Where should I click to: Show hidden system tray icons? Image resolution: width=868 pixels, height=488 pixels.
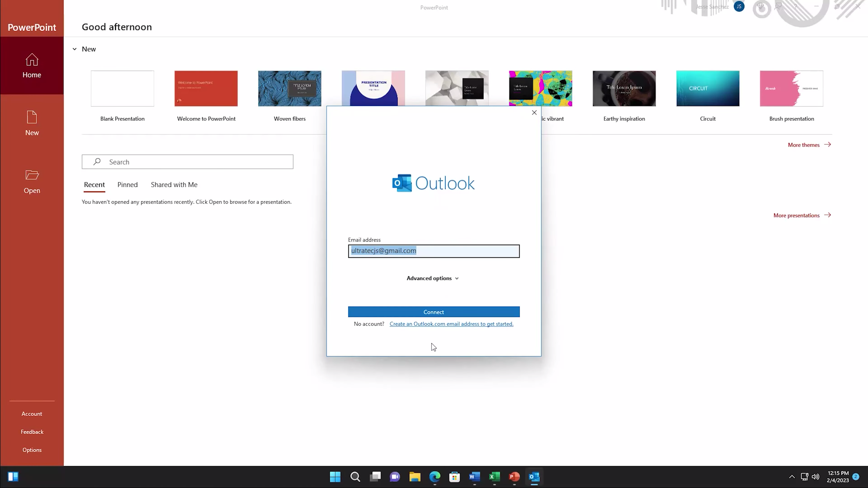[792, 476]
